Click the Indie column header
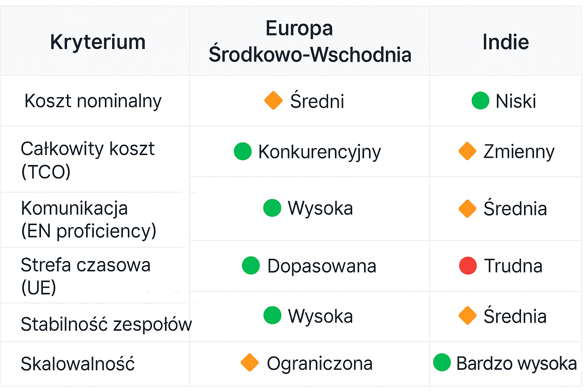The width and height of the screenshot is (588, 392). click(x=505, y=42)
